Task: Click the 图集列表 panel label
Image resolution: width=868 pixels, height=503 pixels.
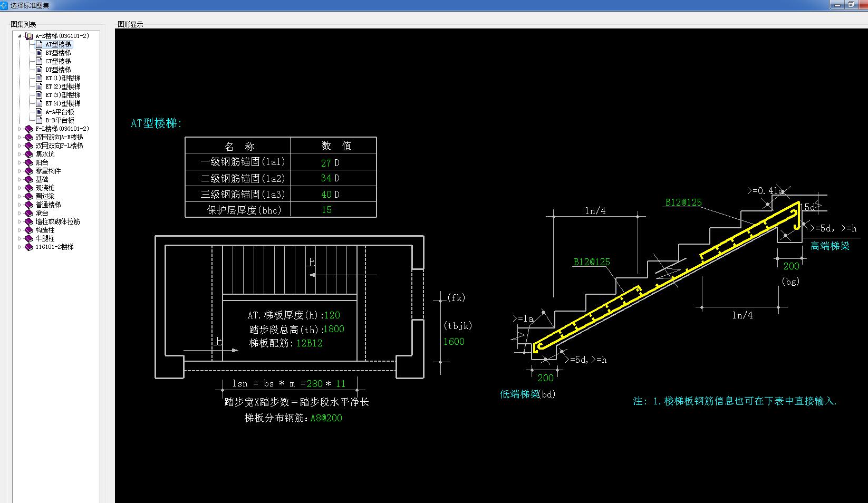Action: click(23, 24)
